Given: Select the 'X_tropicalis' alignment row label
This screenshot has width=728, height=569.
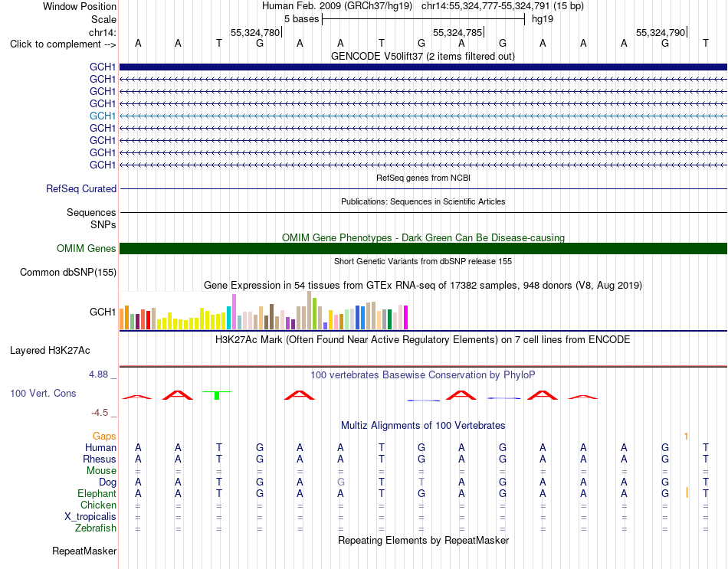Looking at the screenshot, I should coord(90,517).
